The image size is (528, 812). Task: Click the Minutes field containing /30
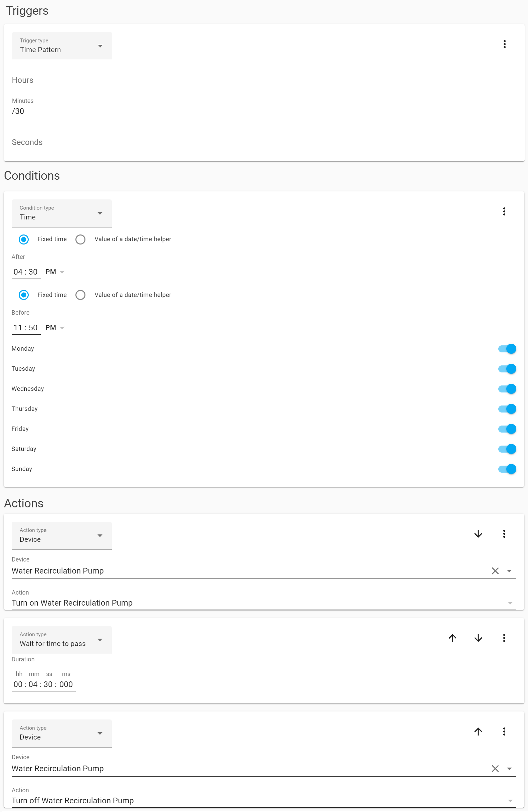click(264, 111)
